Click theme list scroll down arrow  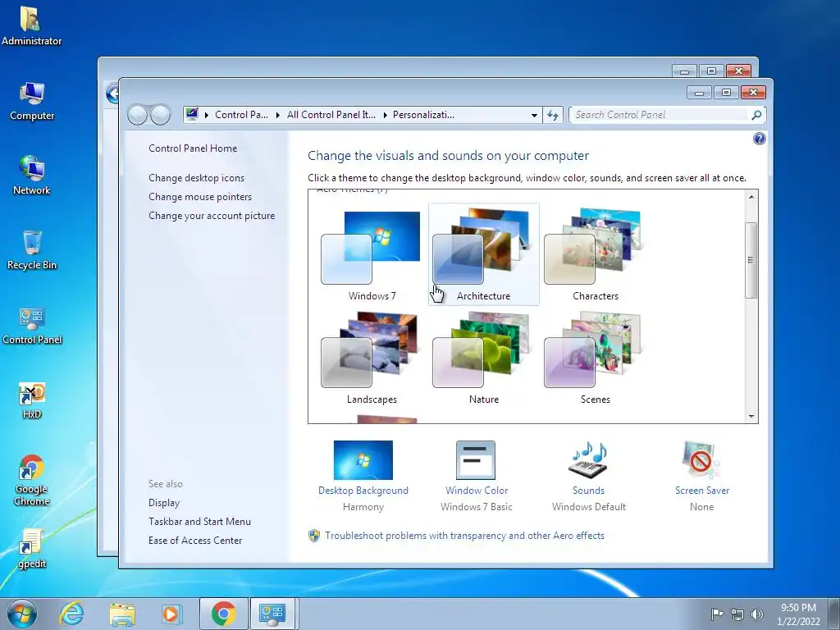click(x=751, y=416)
